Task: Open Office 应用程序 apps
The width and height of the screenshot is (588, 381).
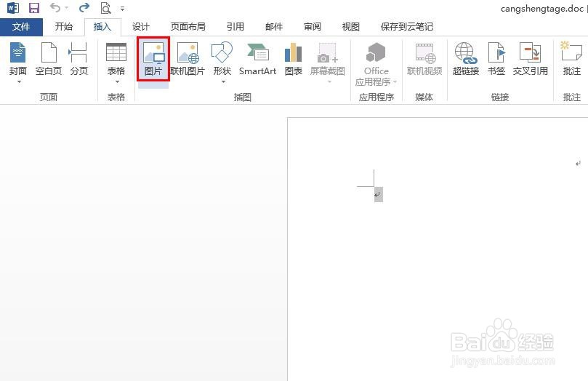Action: [x=376, y=63]
